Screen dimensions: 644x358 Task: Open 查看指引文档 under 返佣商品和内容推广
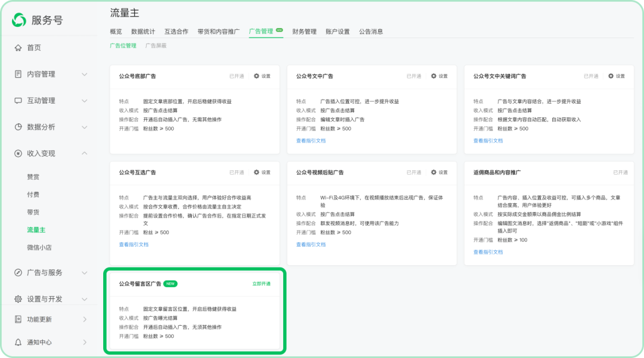click(487, 251)
